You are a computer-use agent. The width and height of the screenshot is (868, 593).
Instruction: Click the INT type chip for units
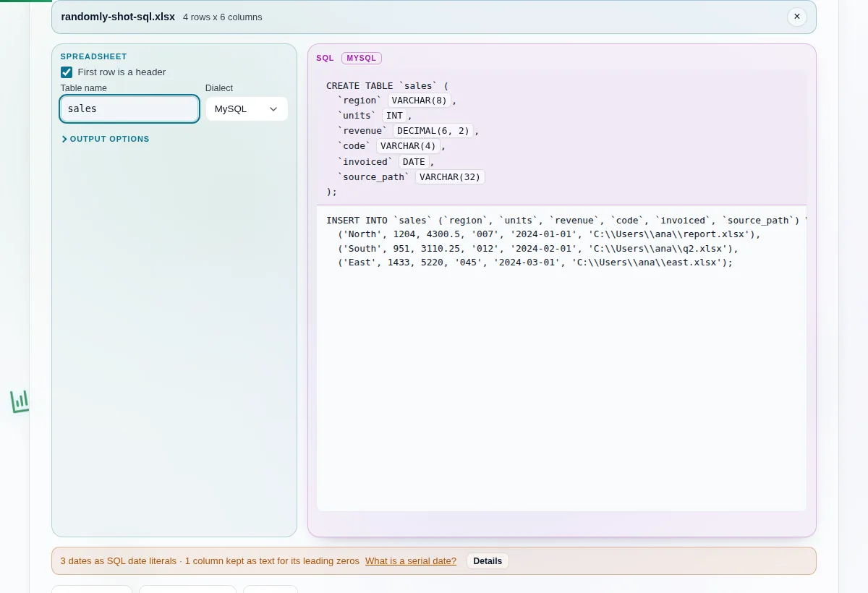(x=395, y=116)
